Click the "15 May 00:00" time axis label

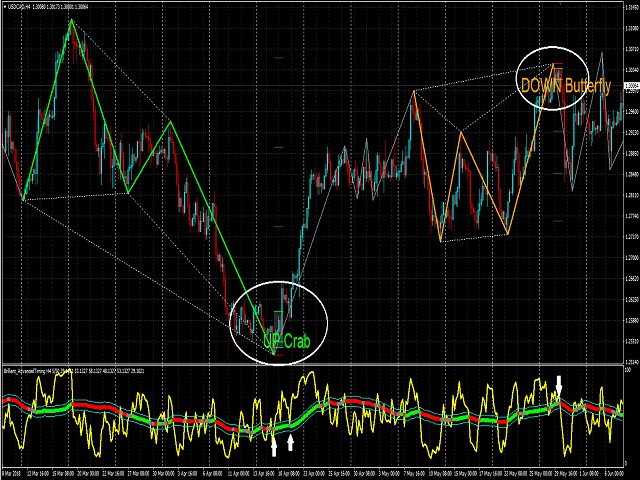coord(465,473)
